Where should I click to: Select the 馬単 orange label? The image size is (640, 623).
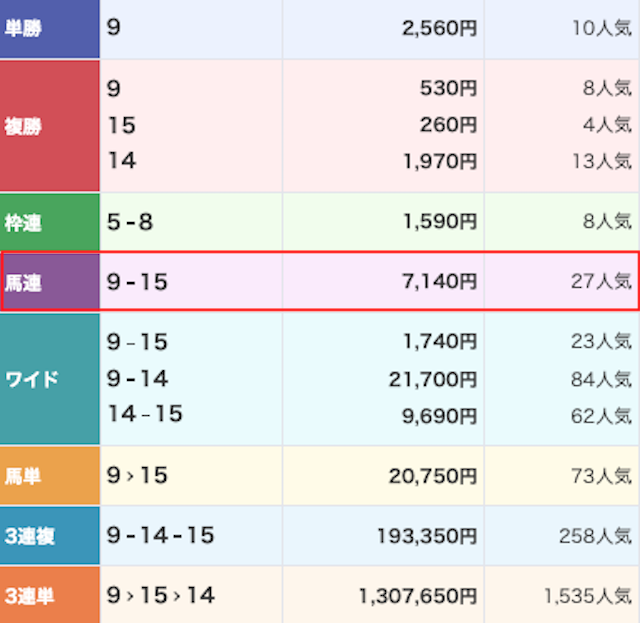click(x=49, y=476)
